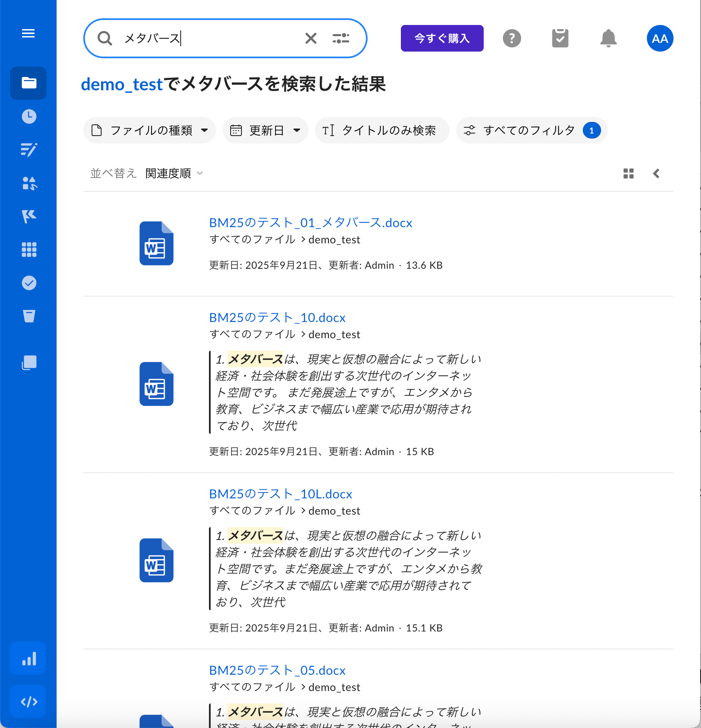Screen dimensions: 701x728
Task: Open the AA account avatar menu
Action: point(659,38)
